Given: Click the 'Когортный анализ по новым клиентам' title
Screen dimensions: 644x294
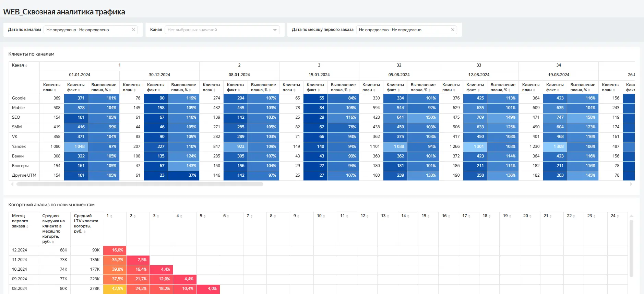Looking at the screenshot, I should 51,205.
